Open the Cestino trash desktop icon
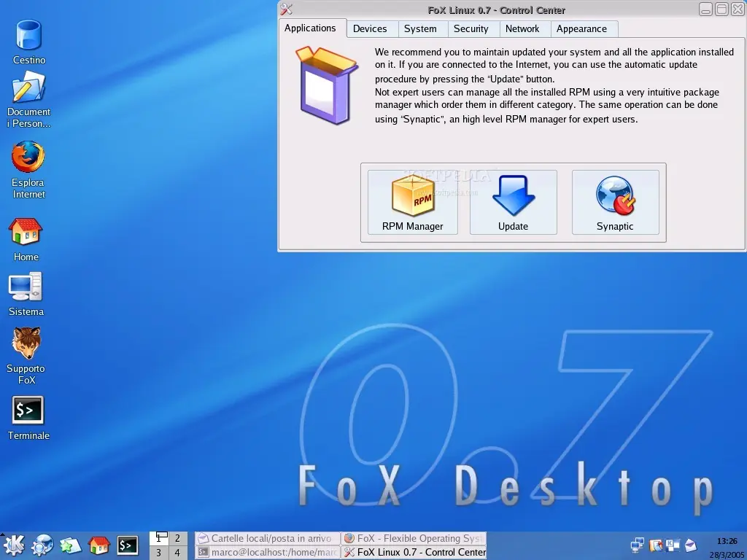The width and height of the screenshot is (747, 560). coord(29,42)
